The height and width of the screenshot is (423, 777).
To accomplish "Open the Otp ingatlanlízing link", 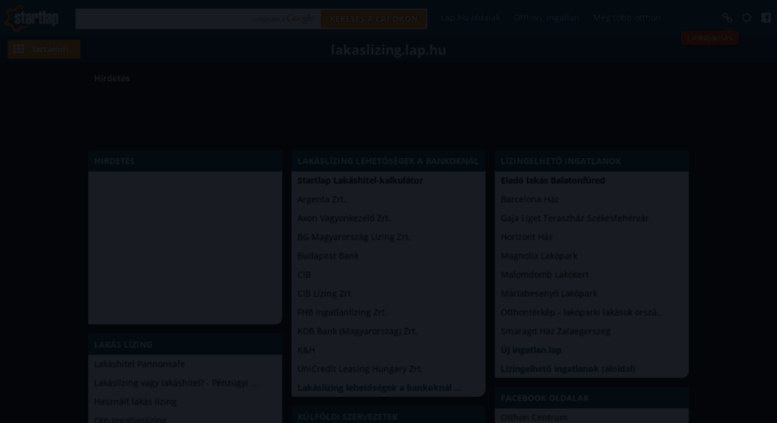I will (x=130, y=419).
